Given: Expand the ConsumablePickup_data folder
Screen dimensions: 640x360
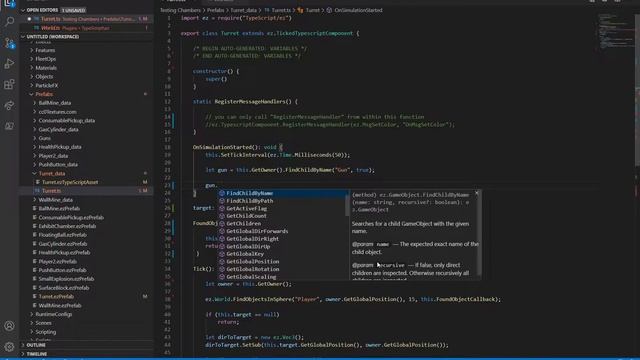Looking at the screenshot, I should coord(67,120).
